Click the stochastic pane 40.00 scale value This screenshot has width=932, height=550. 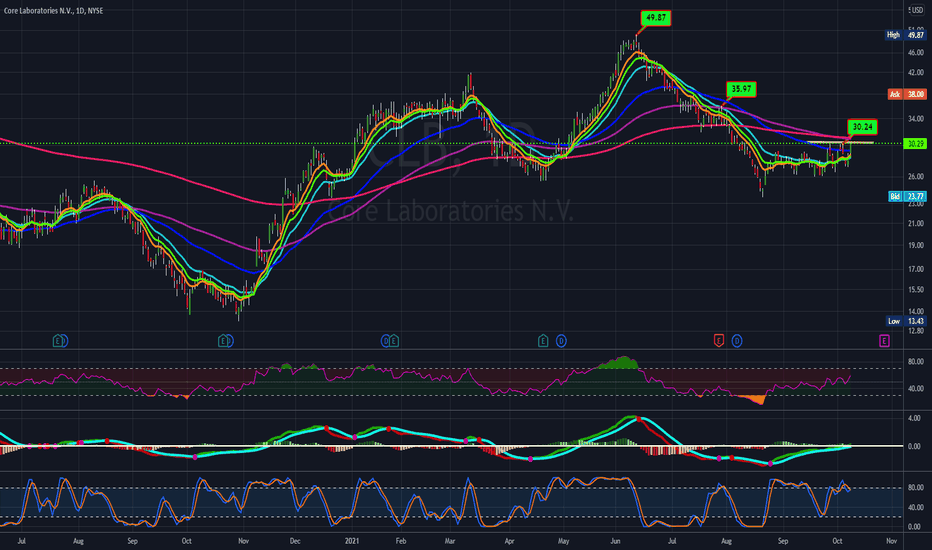coord(915,508)
